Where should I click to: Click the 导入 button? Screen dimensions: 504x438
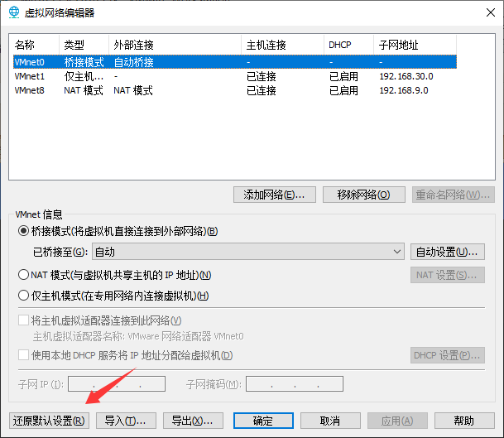[126, 421]
